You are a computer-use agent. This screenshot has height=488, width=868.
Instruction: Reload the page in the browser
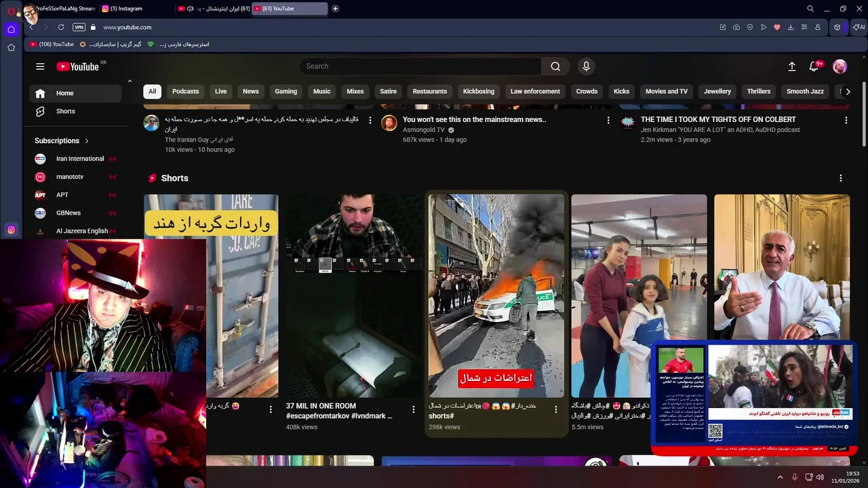click(x=61, y=27)
